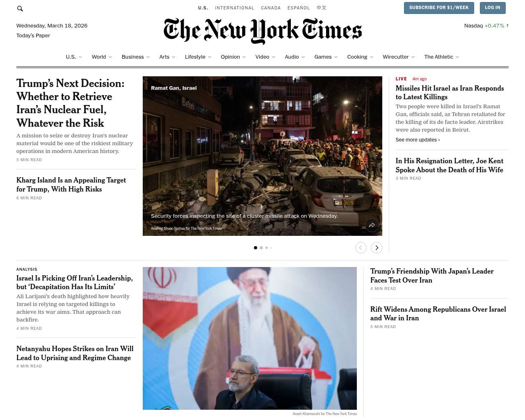Select the third carousel dot indicator
Image resolution: width=525 pixels, height=420 pixels.
coord(267,248)
